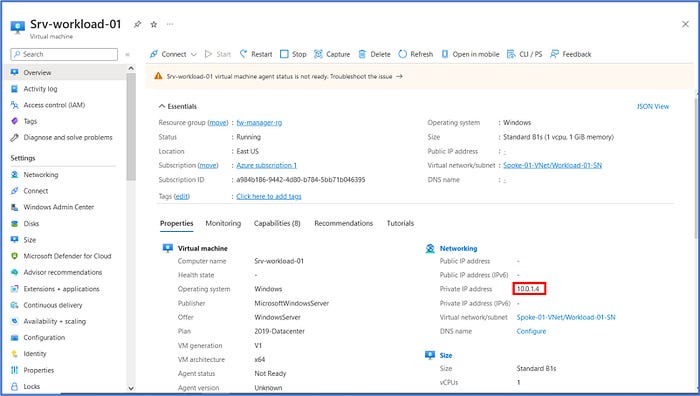
Task: Select the private IP address 10.0.1.4
Action: coord(528,289)
